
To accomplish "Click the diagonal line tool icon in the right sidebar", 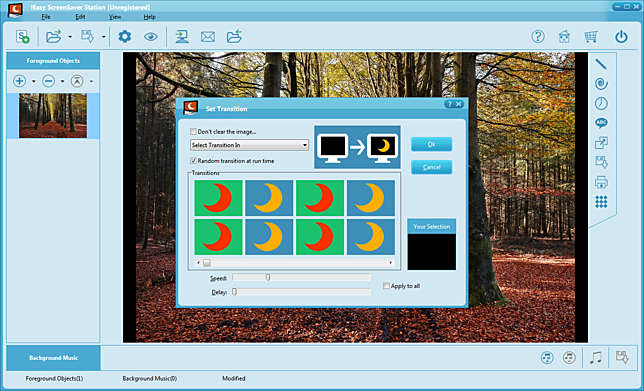I will pyautogui.click(x=601, y=64).
